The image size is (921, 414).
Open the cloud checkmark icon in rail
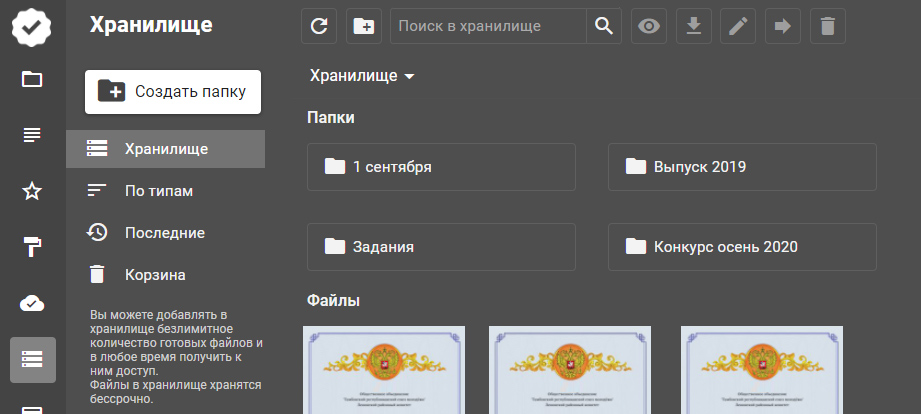pos(32,304)
